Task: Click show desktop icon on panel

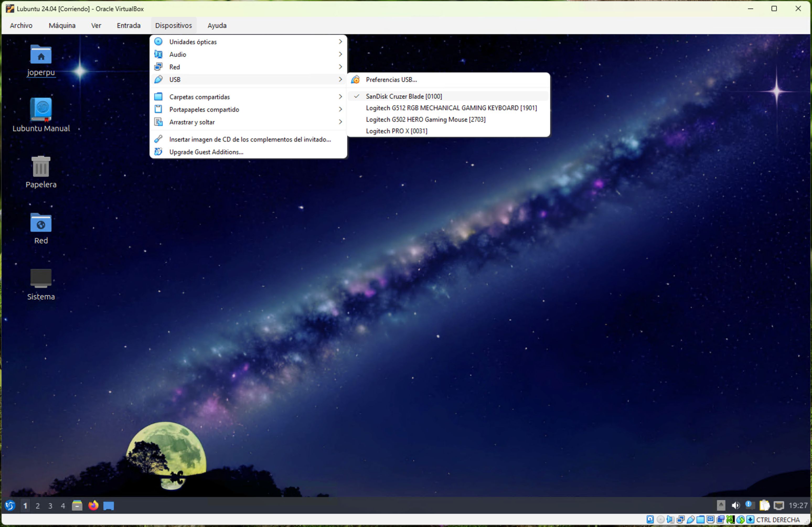Action: click(109, 506)
